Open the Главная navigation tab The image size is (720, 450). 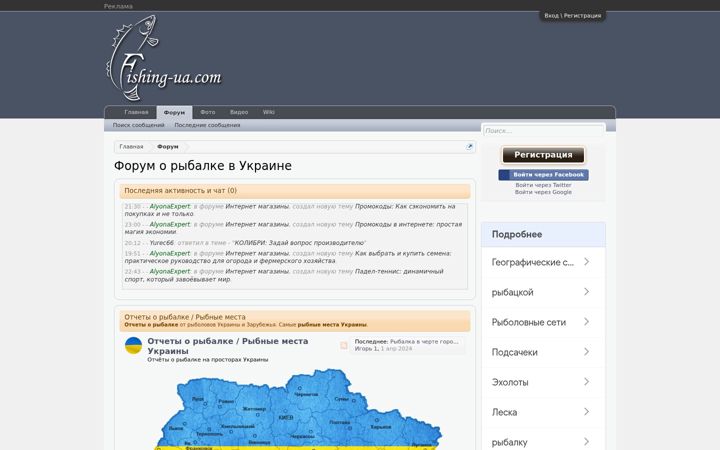(x=136, y=112)
